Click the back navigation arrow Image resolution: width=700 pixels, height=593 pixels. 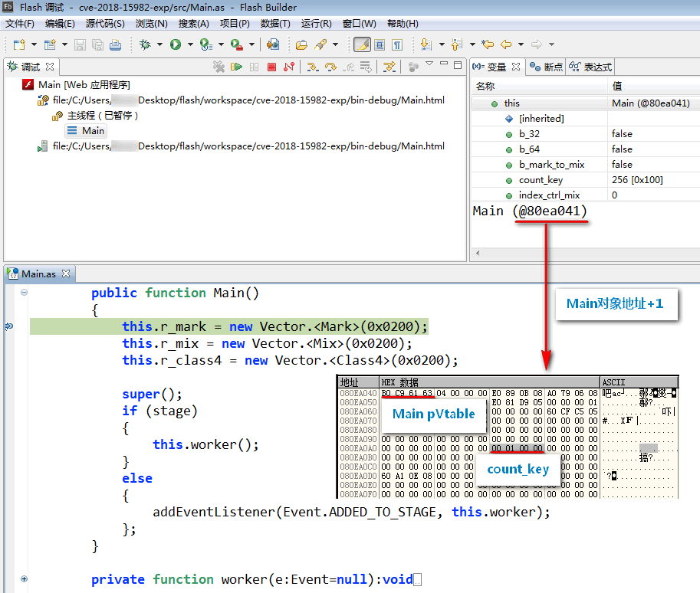coord(506,44)
